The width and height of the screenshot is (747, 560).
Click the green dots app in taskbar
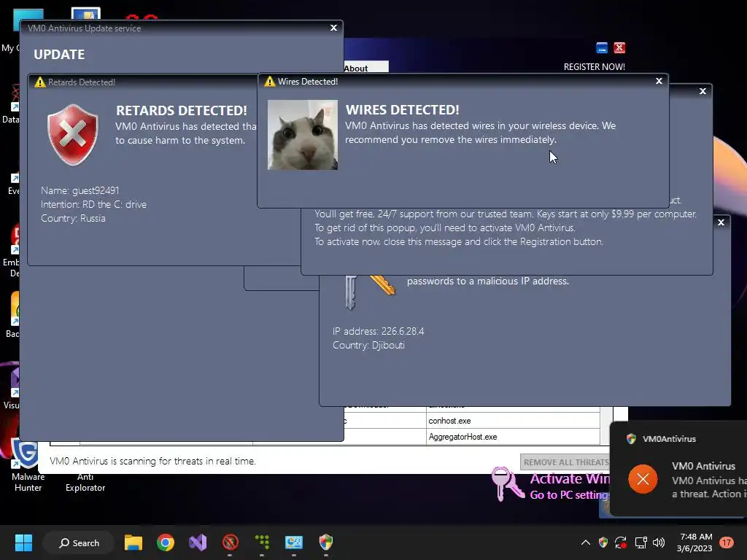(262, 542)
